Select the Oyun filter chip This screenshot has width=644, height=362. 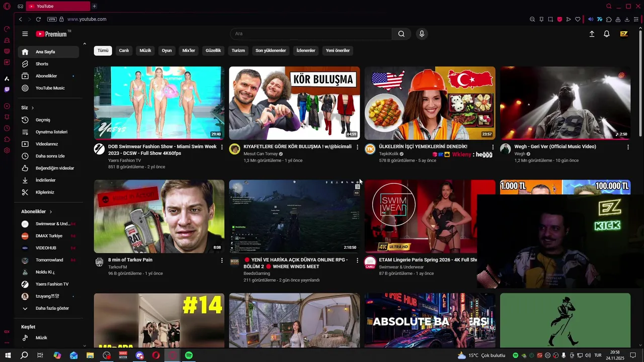[x=167, y=50]
